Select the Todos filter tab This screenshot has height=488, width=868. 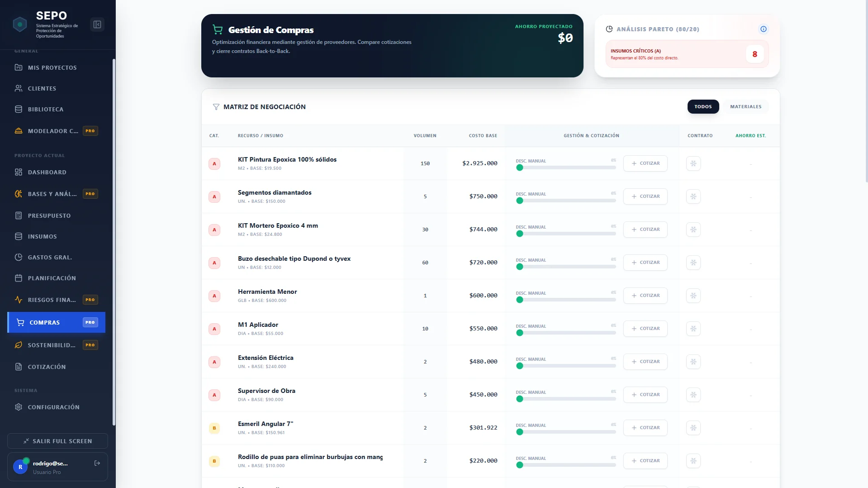(703, 107)
